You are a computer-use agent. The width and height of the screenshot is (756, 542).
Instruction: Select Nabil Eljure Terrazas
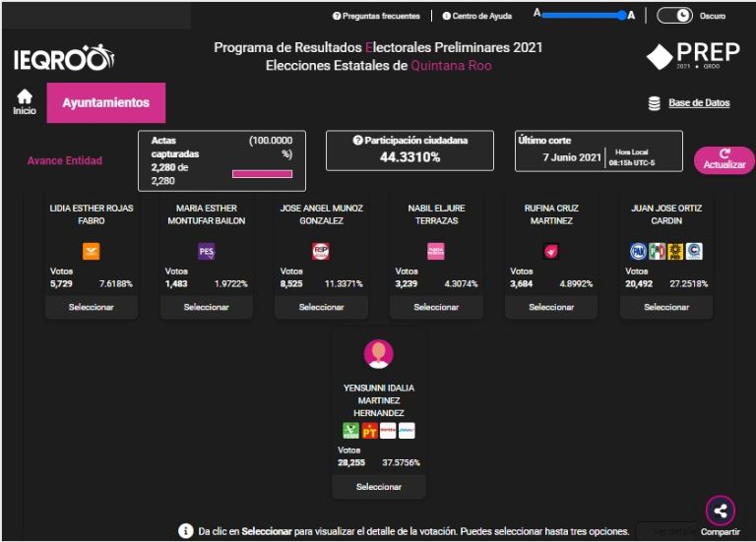coord(436,307)
